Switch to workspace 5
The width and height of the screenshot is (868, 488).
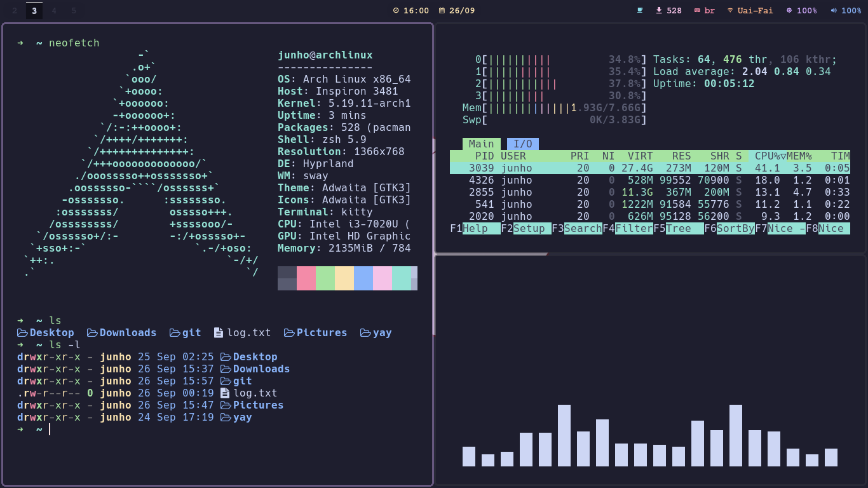coord(74,10)
